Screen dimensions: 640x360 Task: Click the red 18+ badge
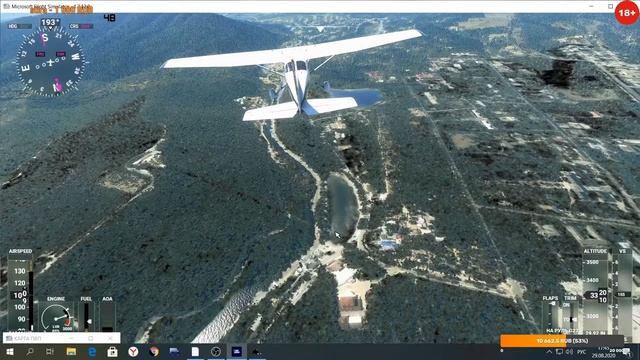click(x=627, y=13)
